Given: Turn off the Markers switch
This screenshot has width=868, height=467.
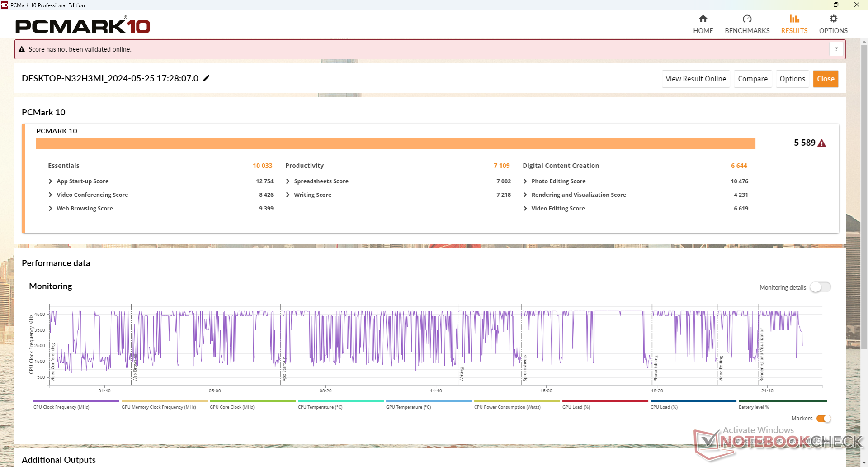Looking at the screenshot, I should coord(824,419).
